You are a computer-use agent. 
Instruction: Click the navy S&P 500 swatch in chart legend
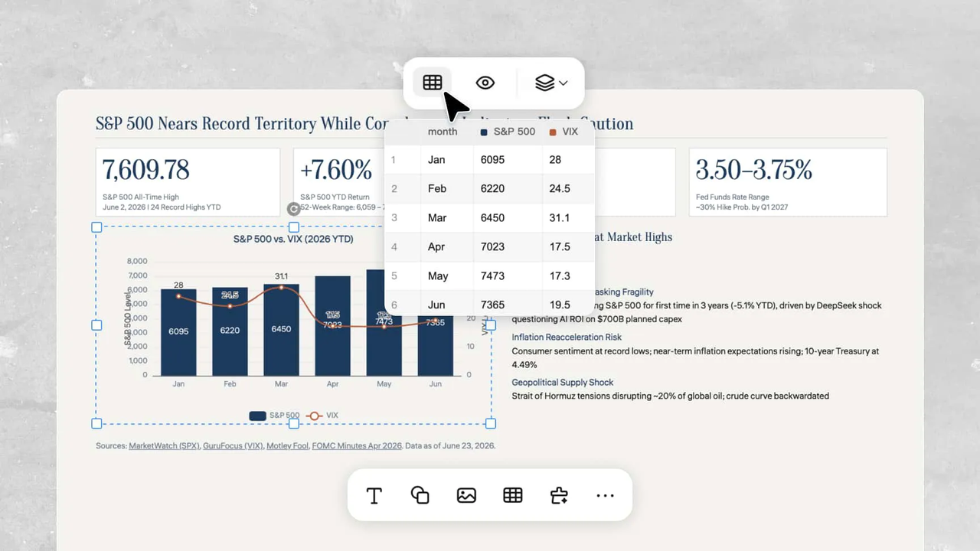[x=257, y=416]
